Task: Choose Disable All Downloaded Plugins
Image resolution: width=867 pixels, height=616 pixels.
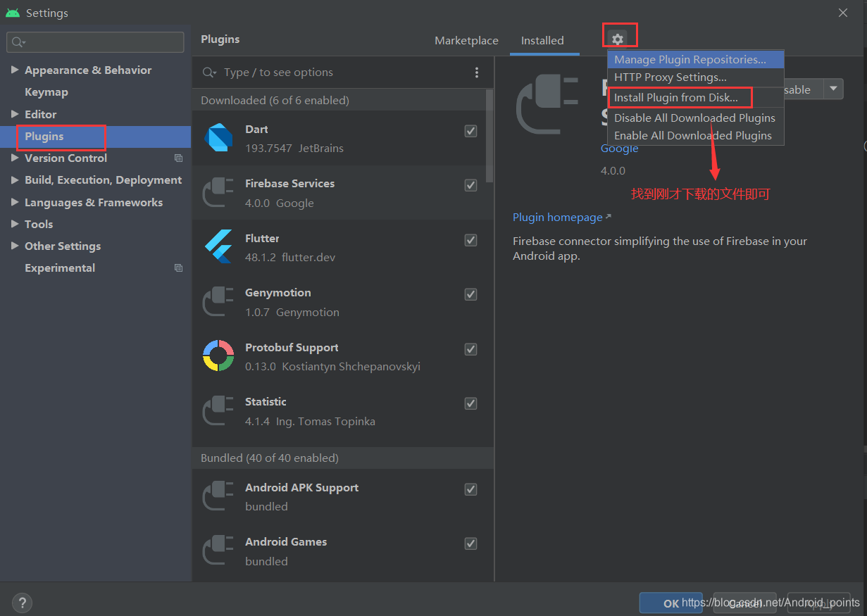Action: [696, 118]
